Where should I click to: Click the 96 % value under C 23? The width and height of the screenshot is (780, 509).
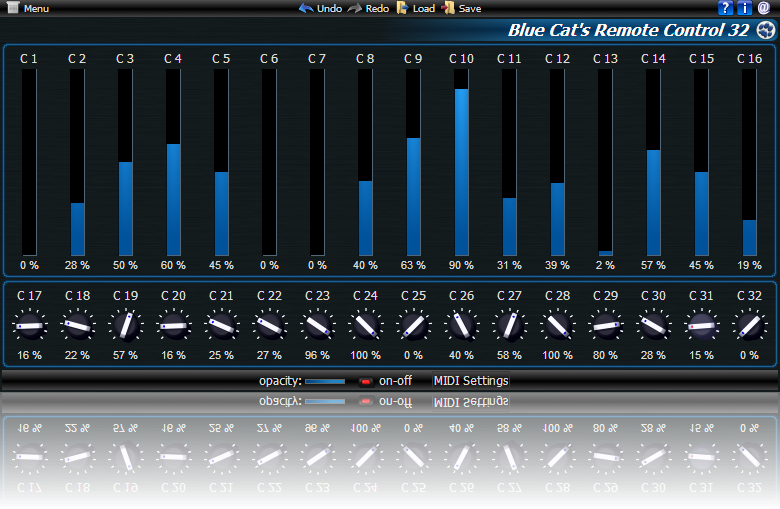(317, 355)
